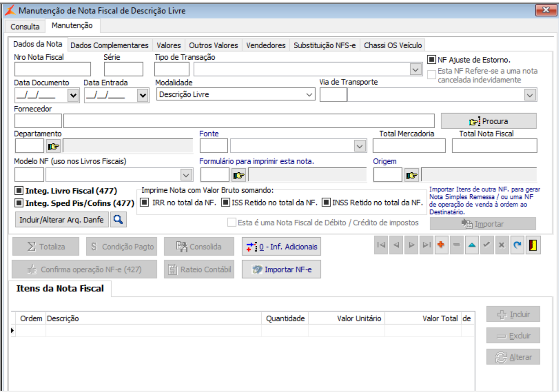559x392 pixels.
Task: Open Tipo de Transação dropdown
Action: tap(415, 69)
